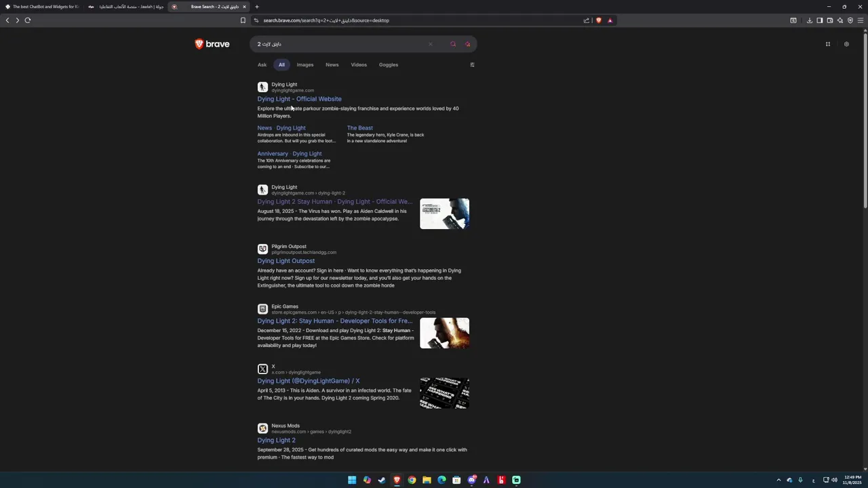The width and height of the screenshot is (868, 488).
Task: Click the grid icon at top right of page
Action: point(827,44)
